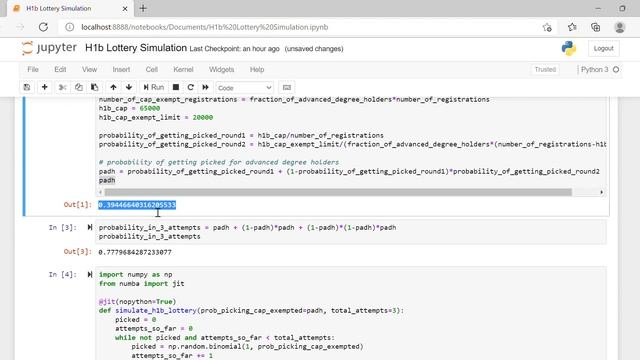The height and width of the screenshot is (360, 640).
Task: Click the browser address bar URL
Action: coord(204,27)
